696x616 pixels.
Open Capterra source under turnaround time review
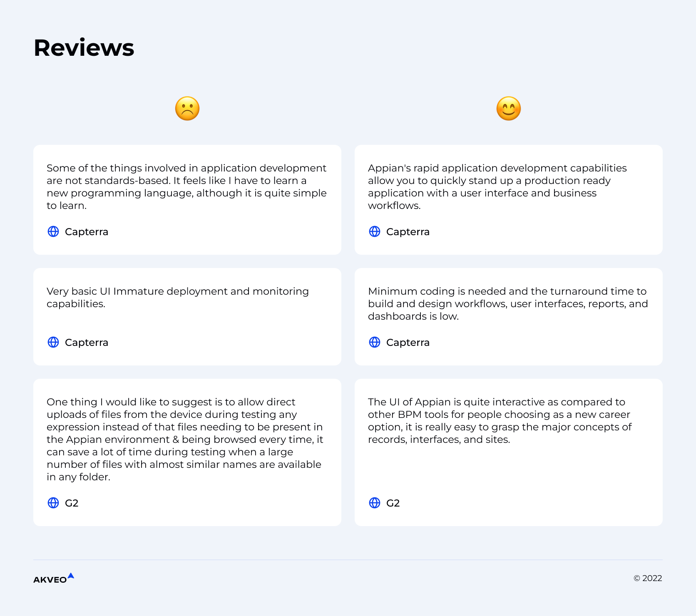[408, 343]
